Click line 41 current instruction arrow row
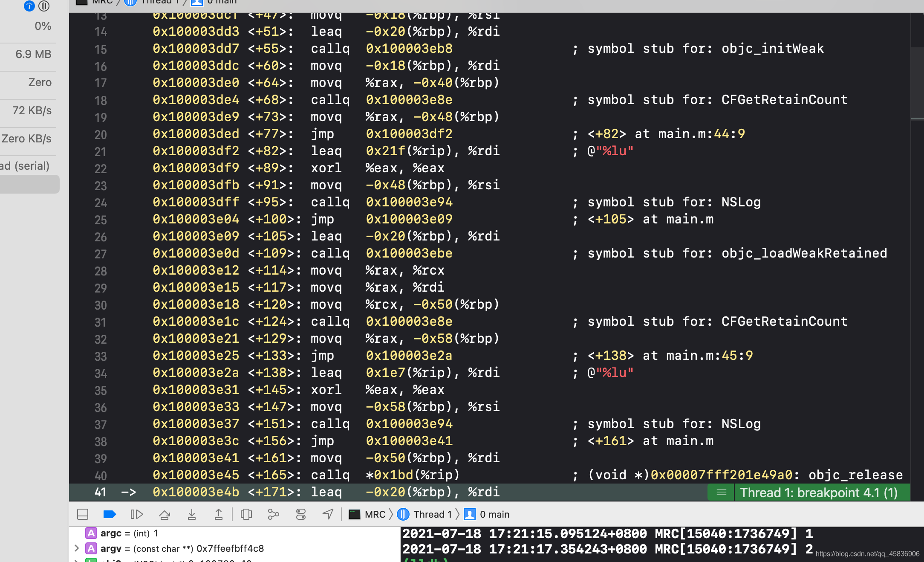This screenshot has width=924, height=562. point(489,492)
